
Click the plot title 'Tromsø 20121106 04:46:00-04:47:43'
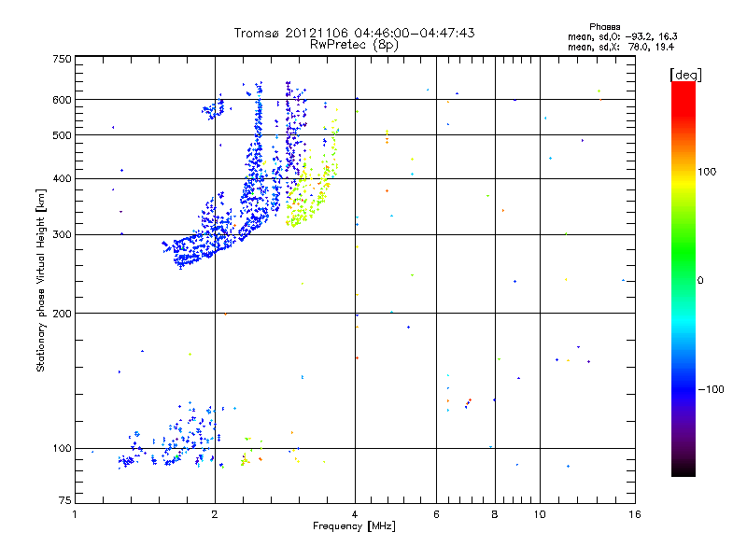(354, 33)
